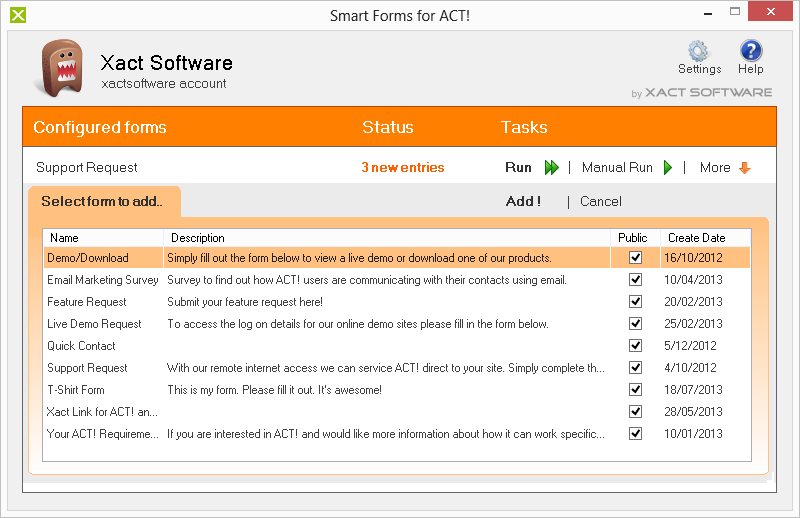The image size is (800, 518).
Task: Click the green X app icon in title bar
Action: [18, 15]
